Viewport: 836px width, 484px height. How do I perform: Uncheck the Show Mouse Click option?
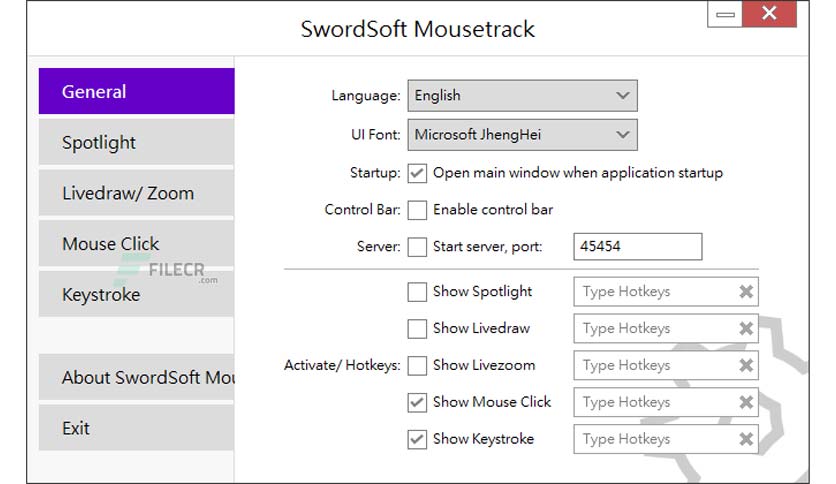pos(417,402)
